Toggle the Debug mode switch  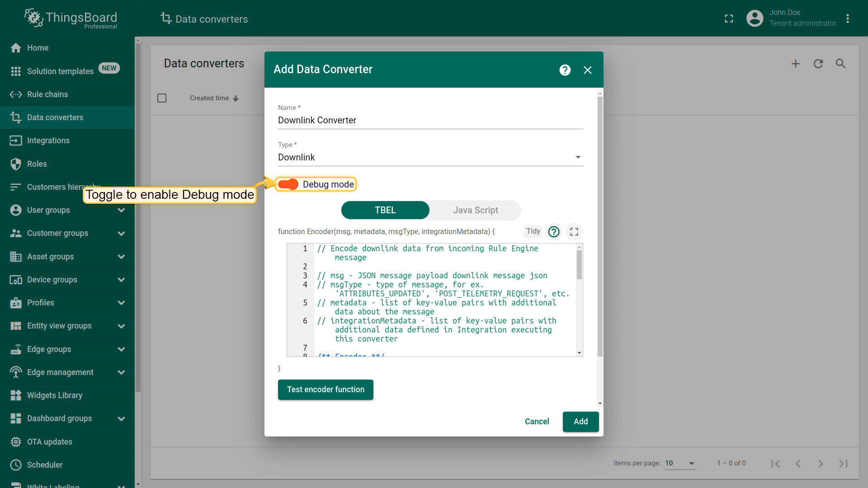pyautogui.click(x=288, y=184)
